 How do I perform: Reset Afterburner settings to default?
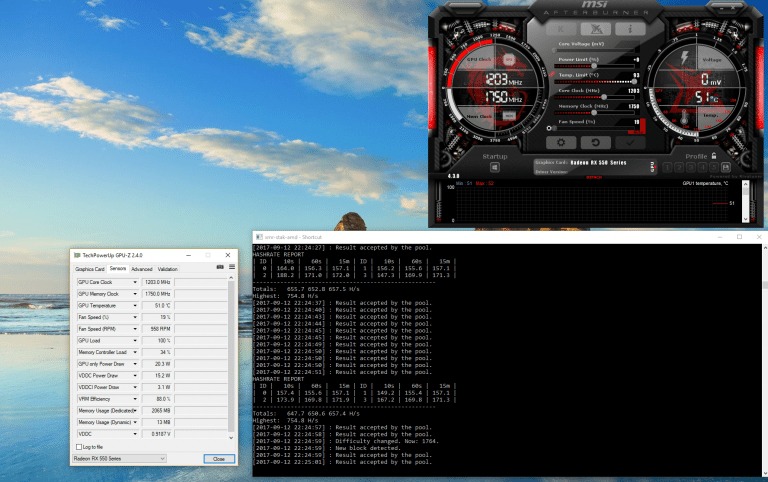pyautogui.click(x=596, y=142)
